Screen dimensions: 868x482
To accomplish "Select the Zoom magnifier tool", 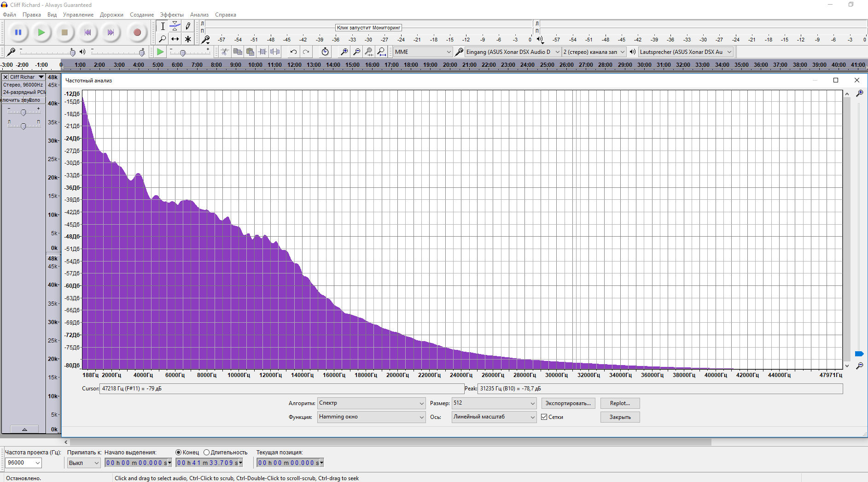I will click(163, 39).
